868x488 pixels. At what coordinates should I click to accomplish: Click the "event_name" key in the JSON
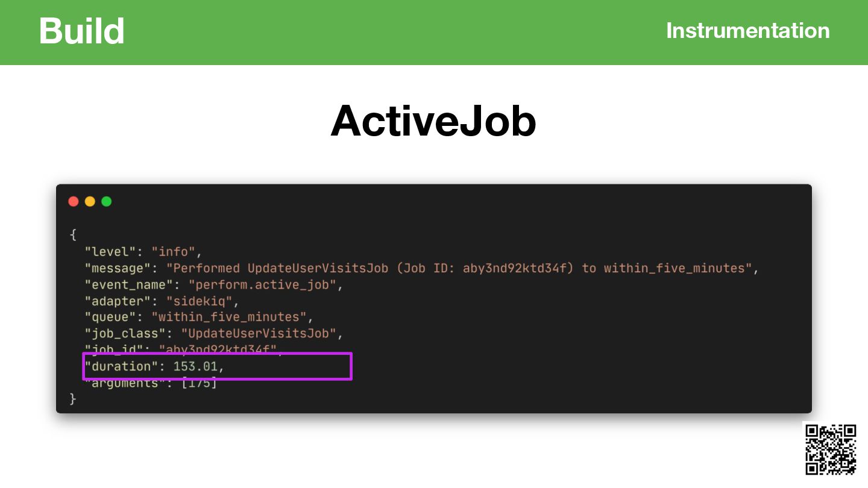(129, 284)
